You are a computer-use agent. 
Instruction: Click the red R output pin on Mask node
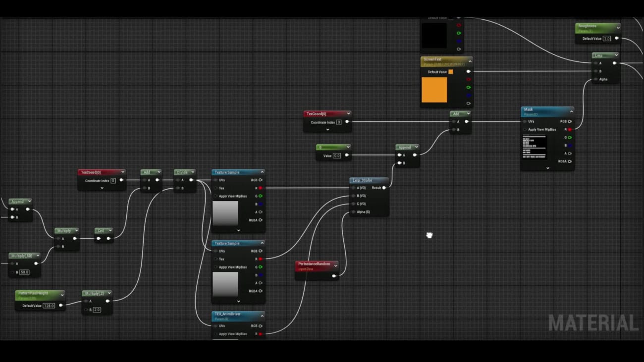click(x=569, y=130)
